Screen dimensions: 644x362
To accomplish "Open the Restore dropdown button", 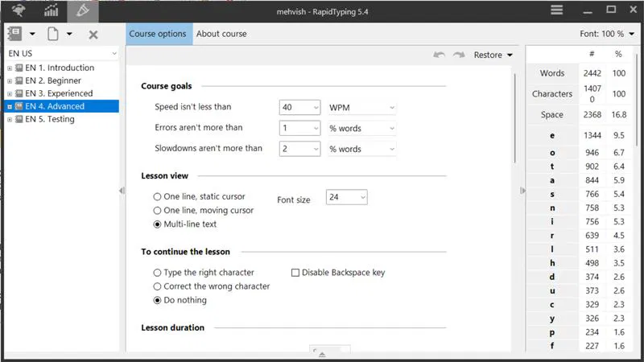I will coord(493,56).
